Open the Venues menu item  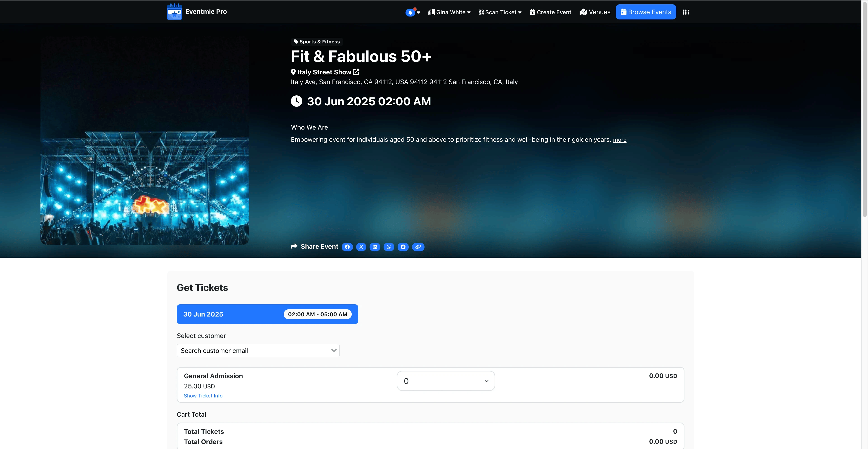(595, 12)
